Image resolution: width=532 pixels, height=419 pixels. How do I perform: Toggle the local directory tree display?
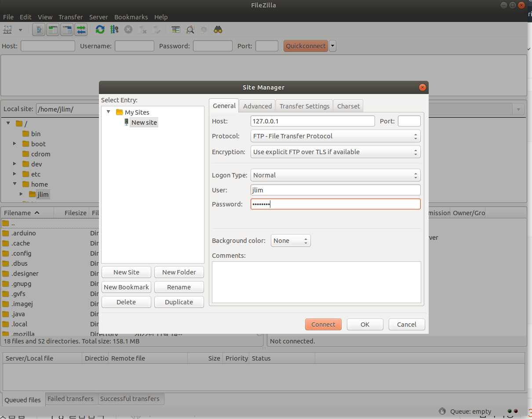(53, 30)
